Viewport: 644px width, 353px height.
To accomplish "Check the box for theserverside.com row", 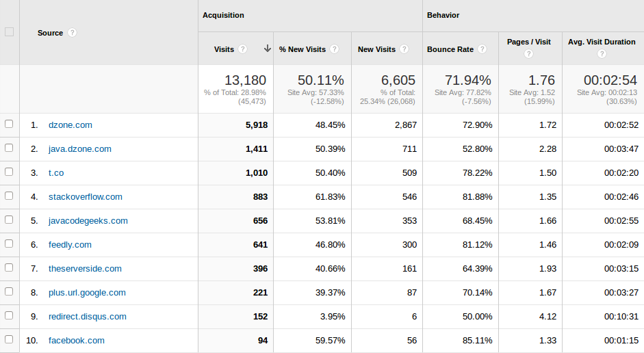I will click(9, 267).
